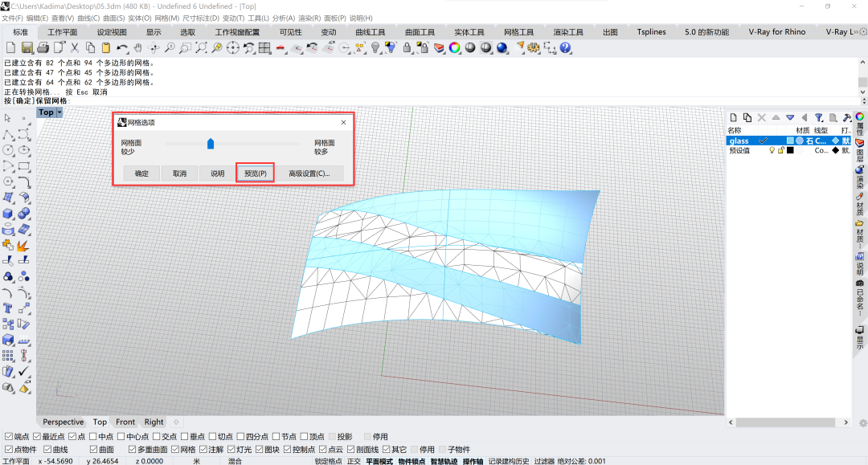The image size is (868, 465).
Task: Click the Help question mark icon
Action: click(566, 48)
